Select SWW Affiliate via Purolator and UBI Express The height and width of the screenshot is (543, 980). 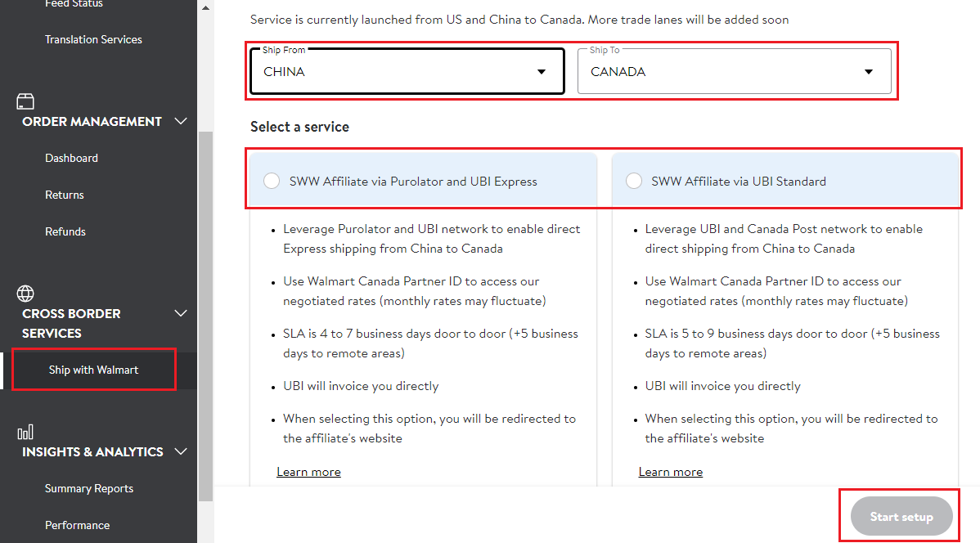pos(272,182)
